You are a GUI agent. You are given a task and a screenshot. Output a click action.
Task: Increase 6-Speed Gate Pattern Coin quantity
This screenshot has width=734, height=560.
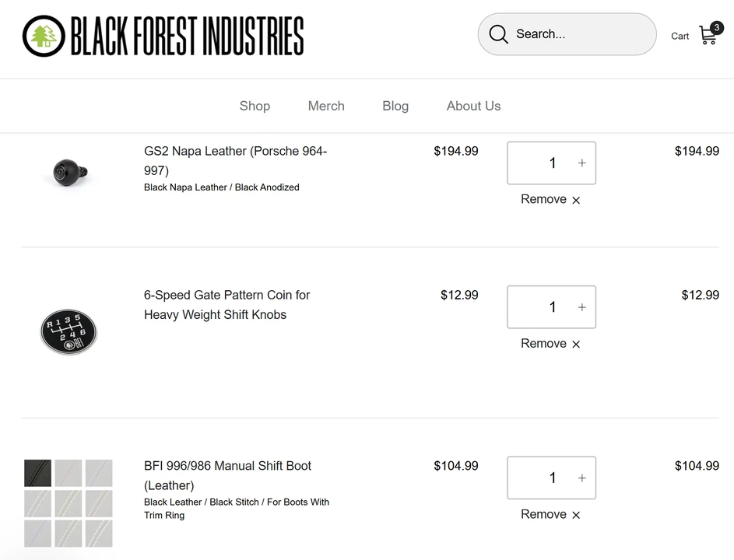pyautogui.click(x=582, y=307)
